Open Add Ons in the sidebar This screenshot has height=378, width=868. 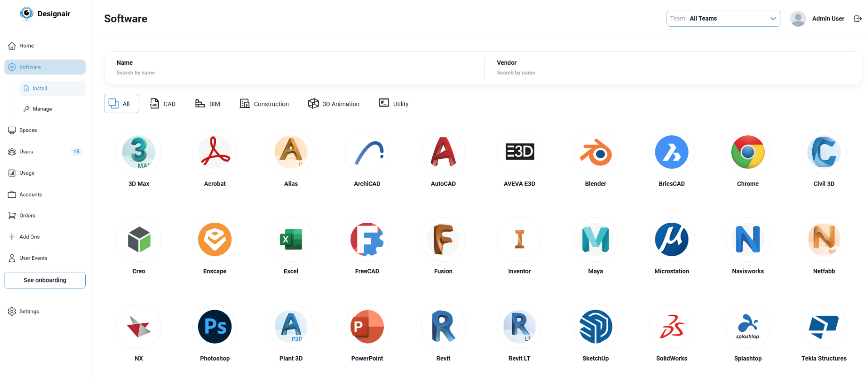coord(45,237)
